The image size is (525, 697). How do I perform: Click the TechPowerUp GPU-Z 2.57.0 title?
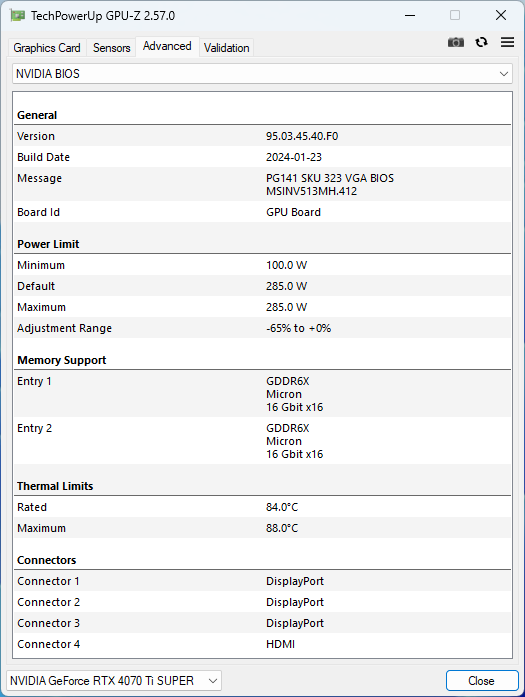click(103, 16)
